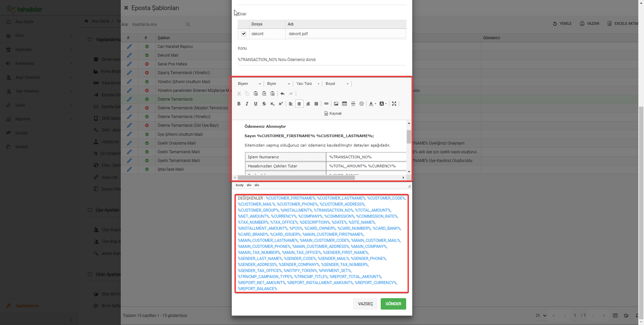Screen dimensions: 644x325
Task: Expand the Ürün sidebar menu
Action: coord(39,36)
